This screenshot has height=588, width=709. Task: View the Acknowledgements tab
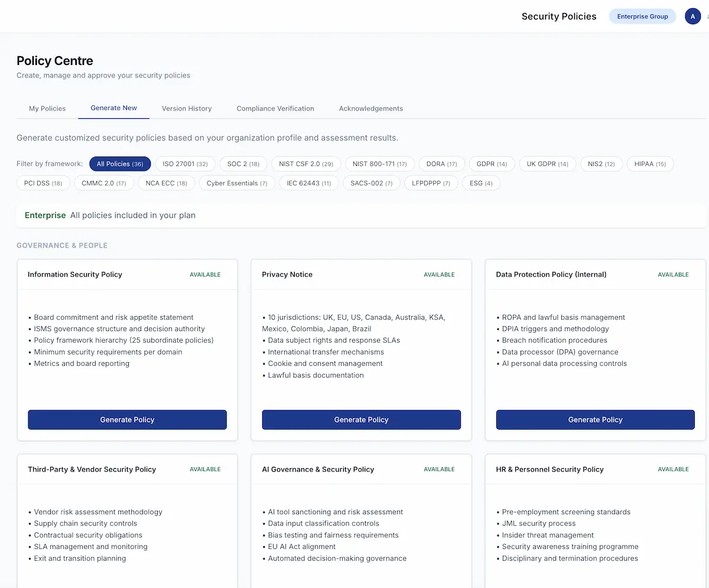[x=371, y=108]
